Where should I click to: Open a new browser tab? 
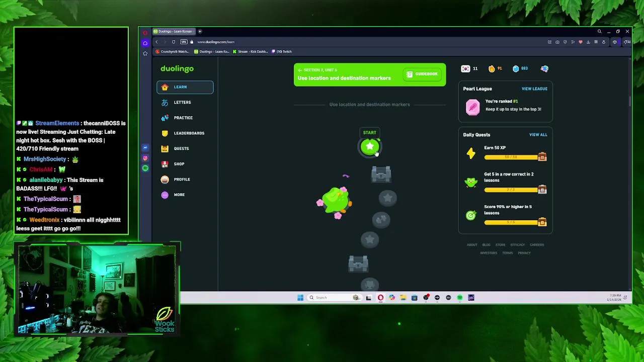pyautogui.click(x=200, y=32)
